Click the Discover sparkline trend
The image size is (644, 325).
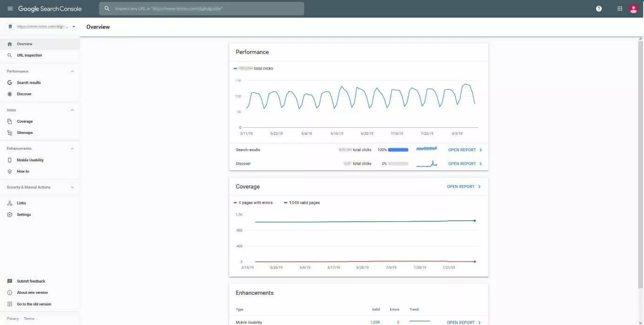pyautogui.click(x=426, y=164)
